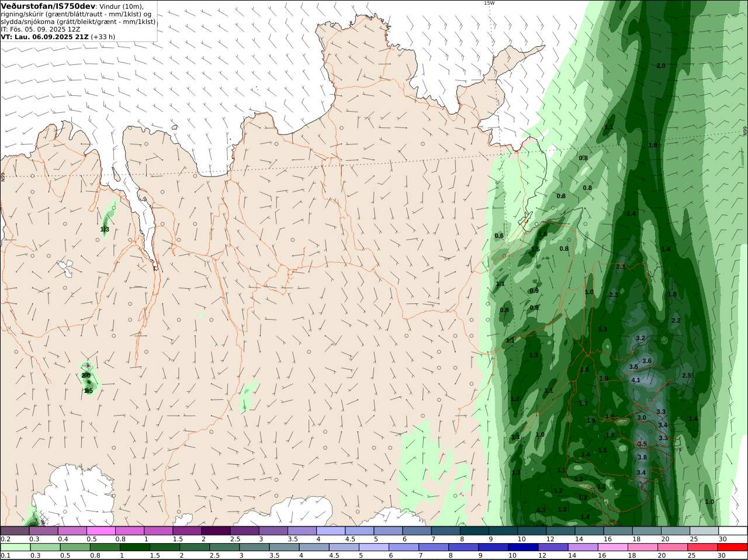Click the snow scale swatch between 0.5 and 0.8

pos(101,531)
